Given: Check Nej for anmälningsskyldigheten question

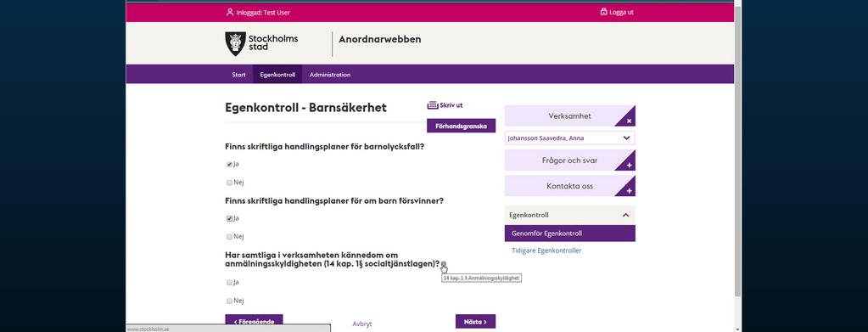Looking at the screenshot, I should point(229,301).
